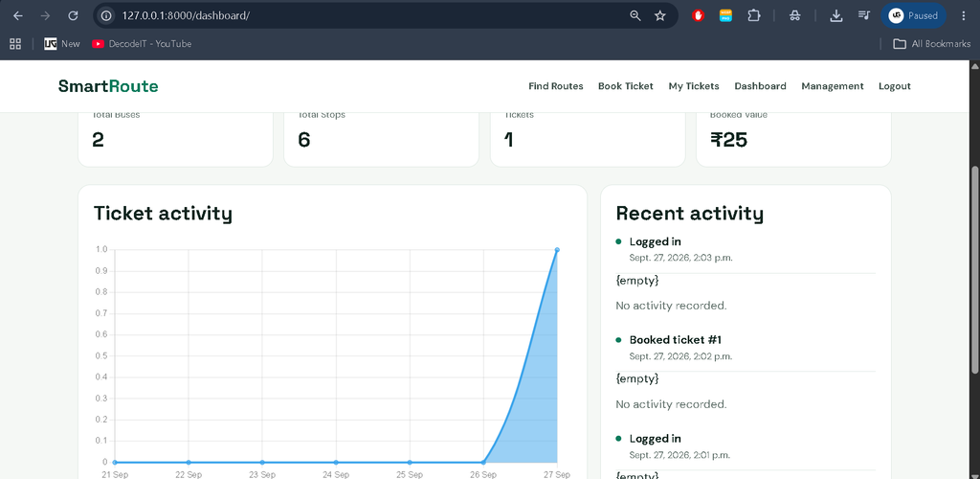Open the Management menu item
Image resolution: width=980 pixels, height=479 pixels.
click(x=833, y=86)
